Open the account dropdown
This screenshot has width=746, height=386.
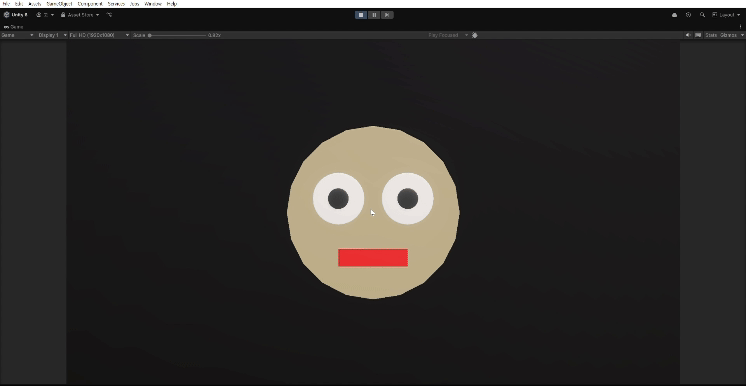pos(45,15)
